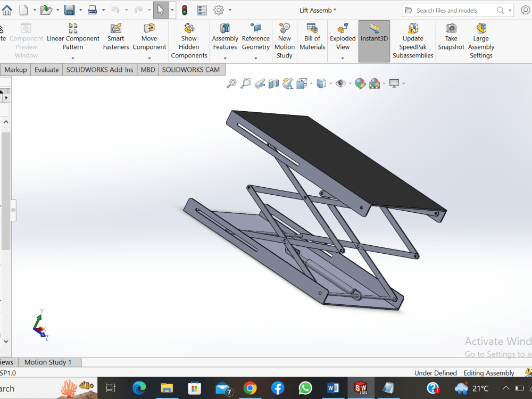Activate the Zoom to Area tool
Image resolution: width=532 pixels, height=399 pixels.
[245, 84]
